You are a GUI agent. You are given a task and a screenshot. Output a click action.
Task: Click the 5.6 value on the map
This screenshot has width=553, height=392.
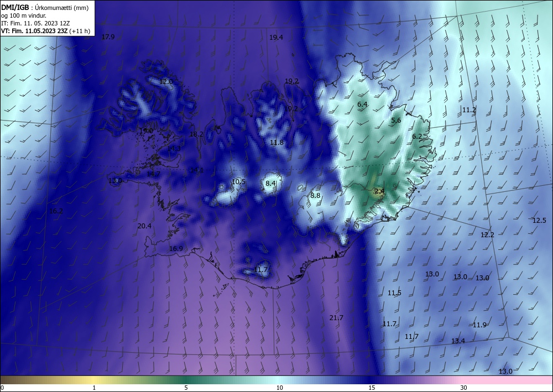tap(396, 121)
